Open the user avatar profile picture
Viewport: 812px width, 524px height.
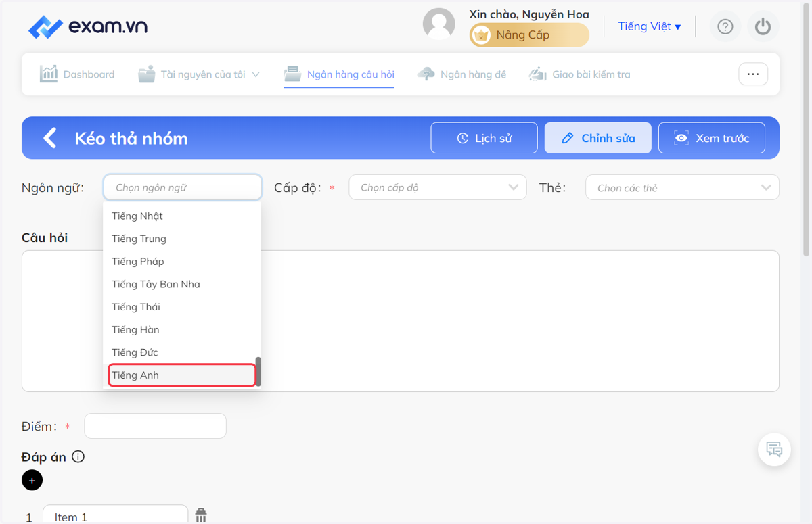[x=439, y=25]
